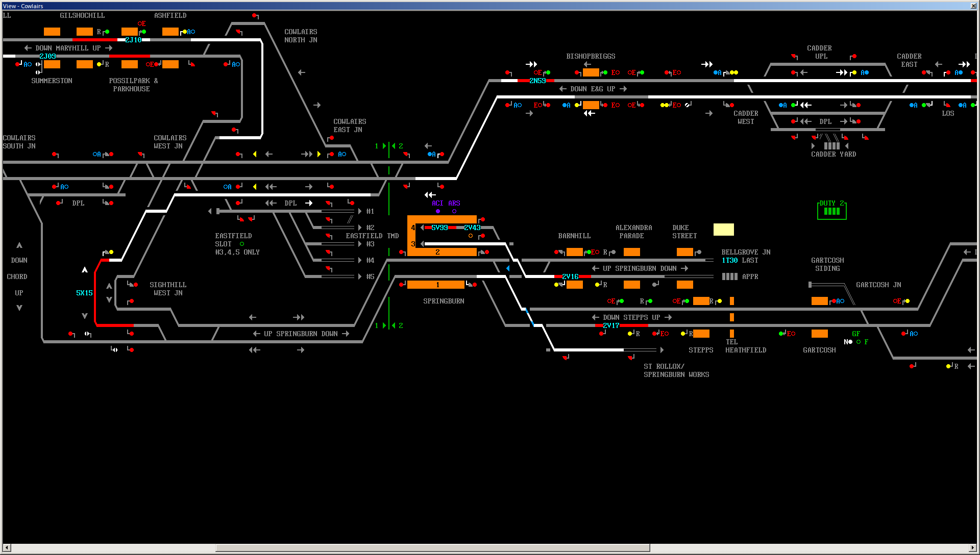Screen dimensions: 980x555
Task: Select train description 2J09
Action: coord(47,56)
